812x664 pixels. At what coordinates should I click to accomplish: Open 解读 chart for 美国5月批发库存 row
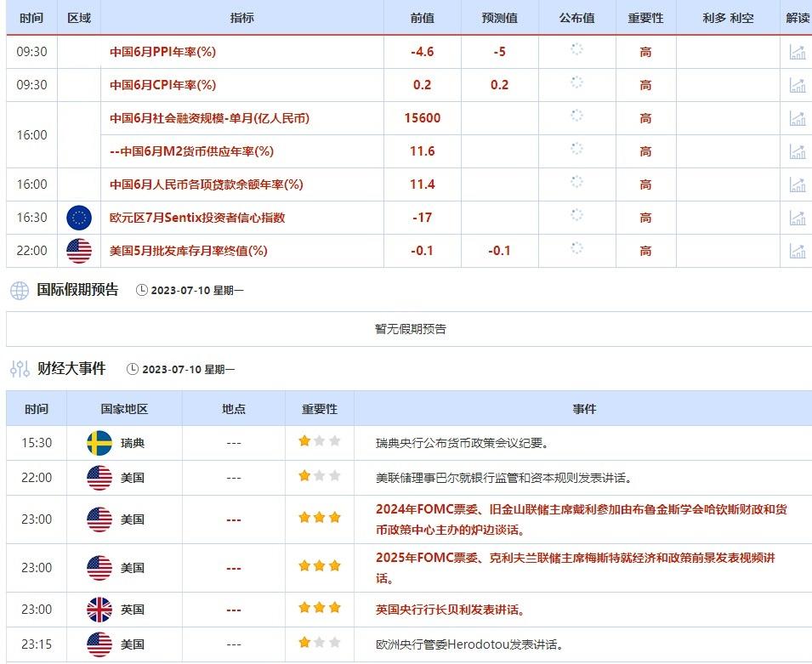[798, 251]
